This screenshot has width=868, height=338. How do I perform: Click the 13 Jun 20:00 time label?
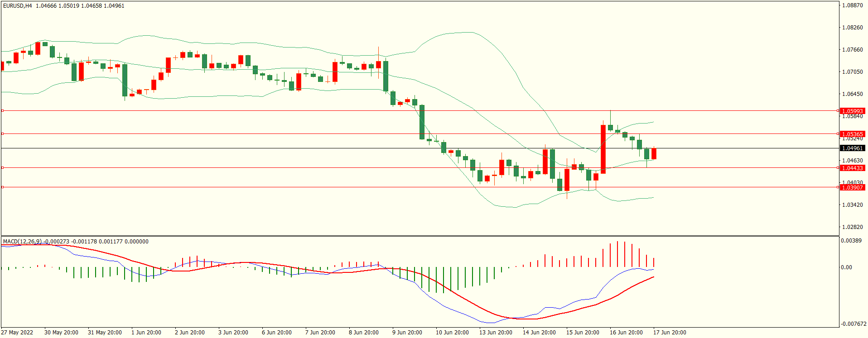click(x=496, y=333)
